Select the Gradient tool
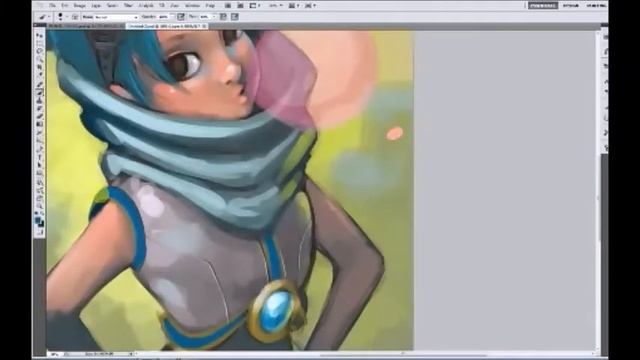Viewport: 640px width, 360px height. point(39,124)
